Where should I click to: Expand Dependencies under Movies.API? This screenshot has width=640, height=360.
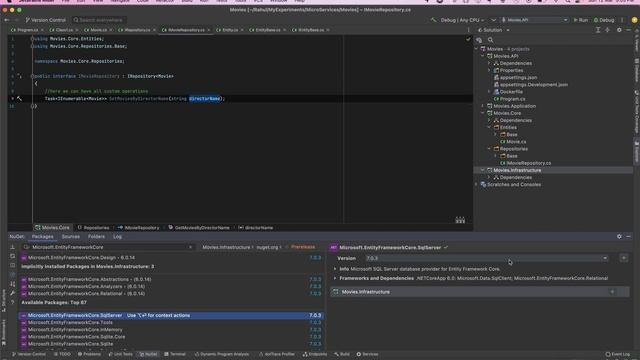point(489,63)
